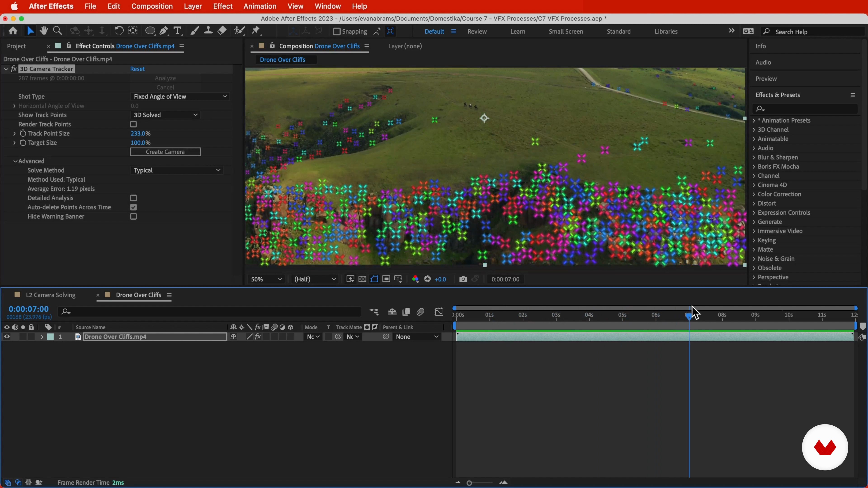This screenshot has width=868, height=488.
Task: Take a snapshot with camera icon
Action: (463, 279)
